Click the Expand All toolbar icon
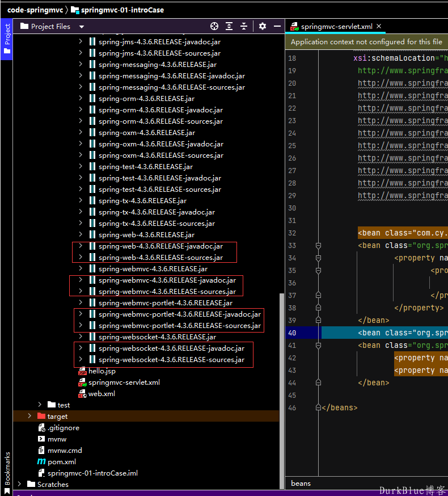This screenshot has height=496, width=448. click(229, 26)
